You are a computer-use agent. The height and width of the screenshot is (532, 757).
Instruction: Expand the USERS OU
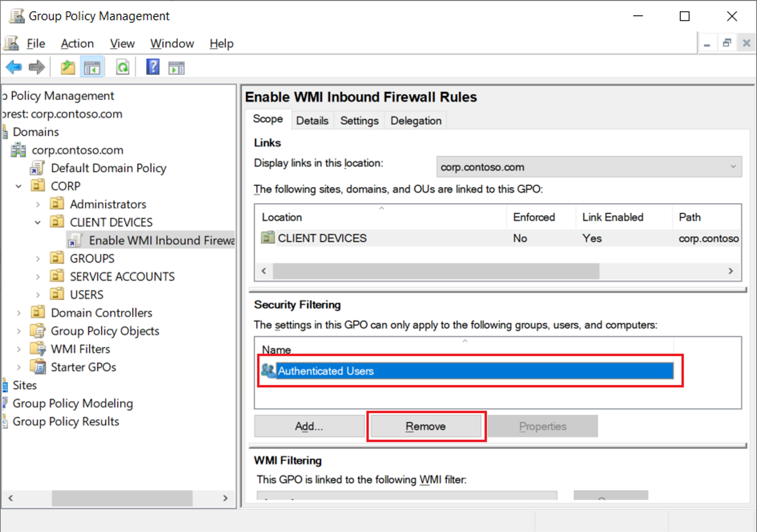click(x=38, y=295)
